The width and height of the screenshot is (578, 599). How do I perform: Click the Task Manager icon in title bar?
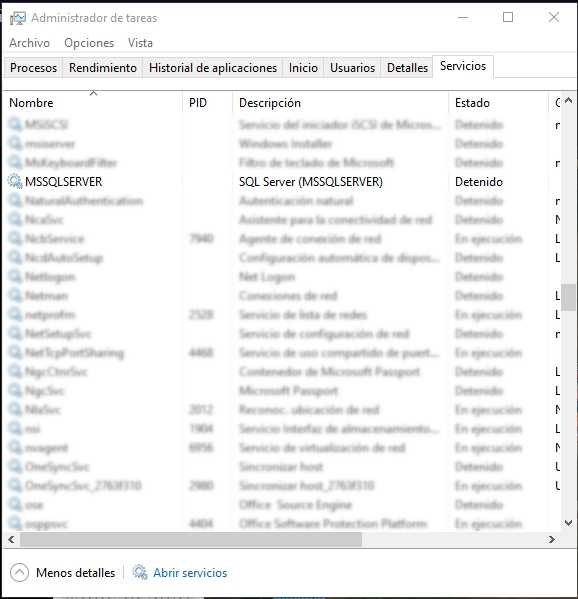tap(18, 18)
